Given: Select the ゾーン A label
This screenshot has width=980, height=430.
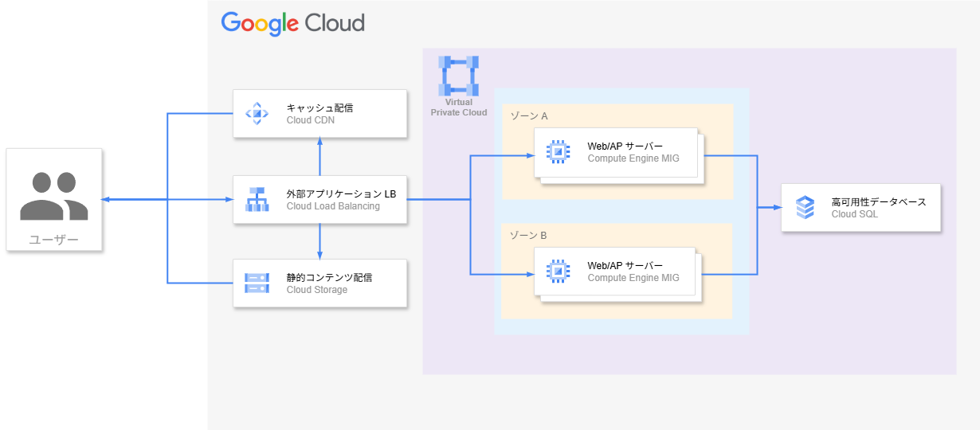Looking at the screenshot, I should [x=528, y=116].
